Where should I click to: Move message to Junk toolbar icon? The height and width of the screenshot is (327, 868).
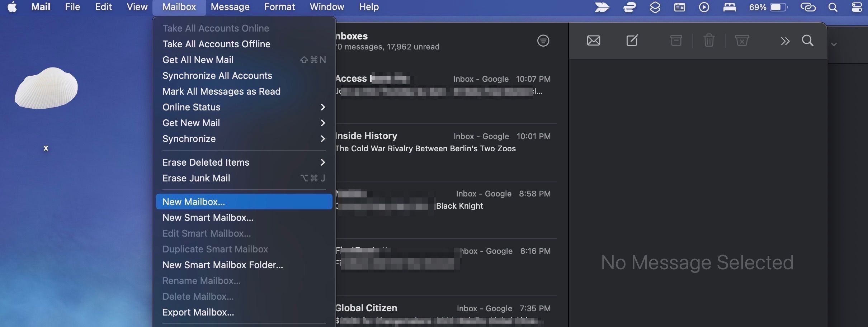[742, 41]
